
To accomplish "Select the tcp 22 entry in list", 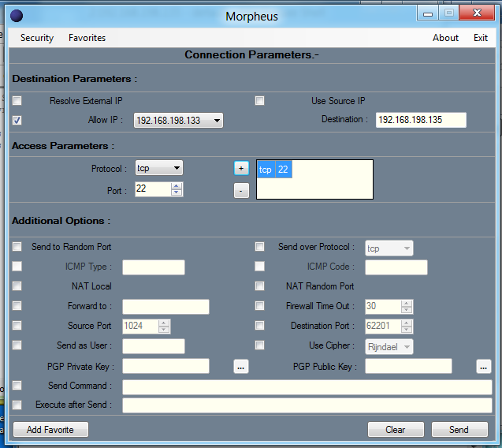I will [274, 170].
